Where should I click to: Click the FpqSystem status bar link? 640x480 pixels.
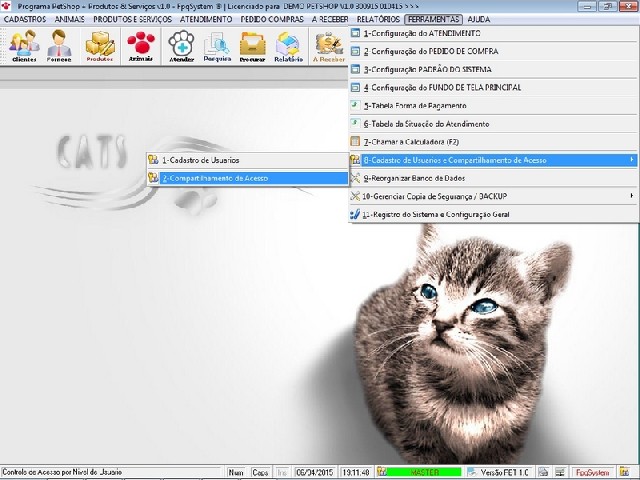pyautogui.click(x=593, y=472)
